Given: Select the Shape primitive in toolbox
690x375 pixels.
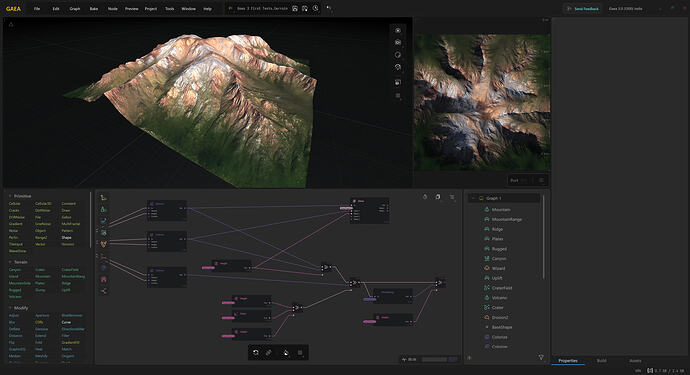Looking at the screenshot, I should point(66,237).
